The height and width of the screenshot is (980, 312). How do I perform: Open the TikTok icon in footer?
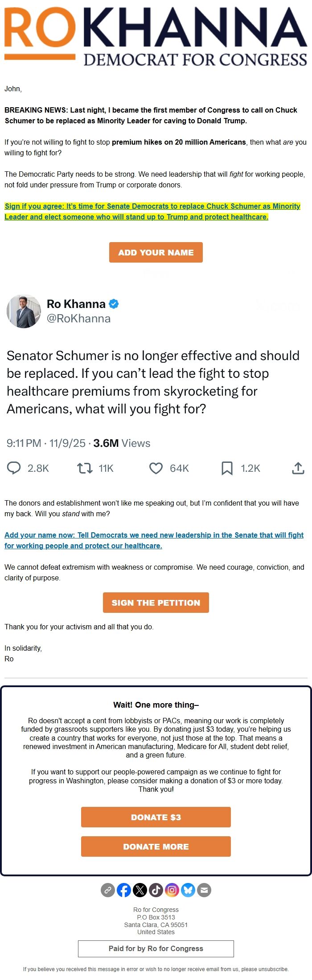[x=156, y=890]
